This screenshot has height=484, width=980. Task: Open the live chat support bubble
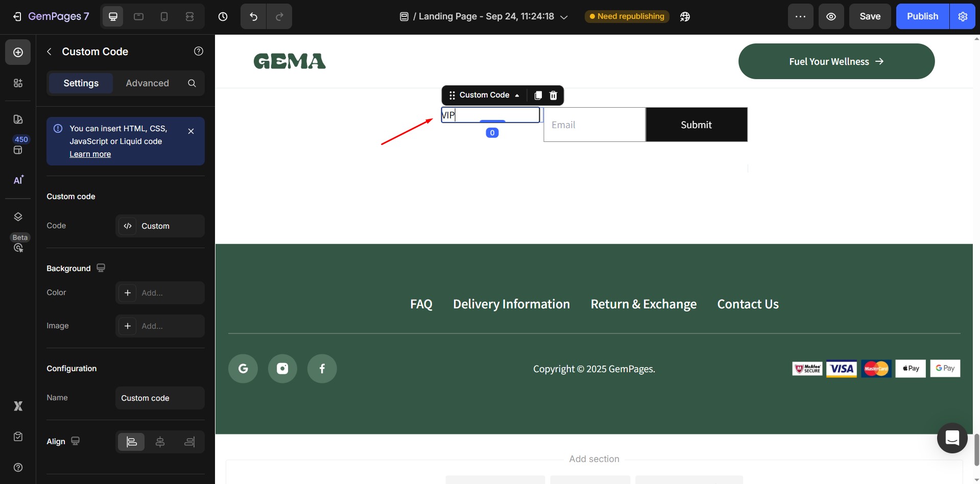coord(952,438)
